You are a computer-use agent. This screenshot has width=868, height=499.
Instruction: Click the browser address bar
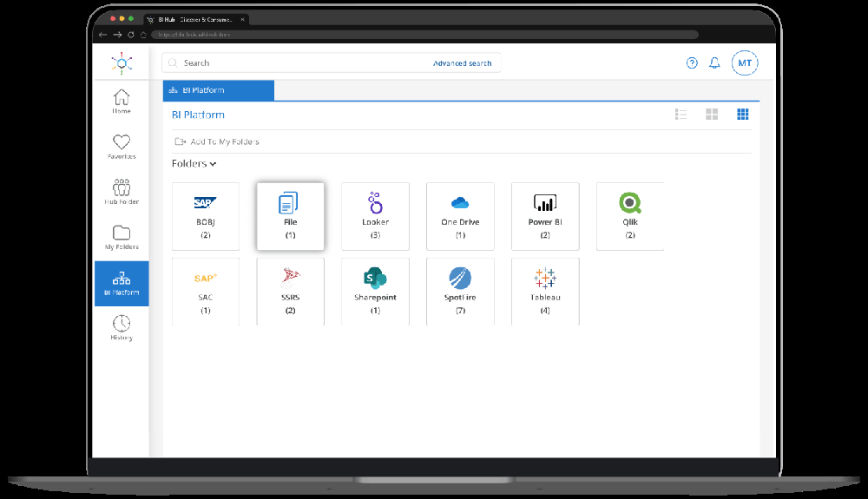click(x=424, y=35)
